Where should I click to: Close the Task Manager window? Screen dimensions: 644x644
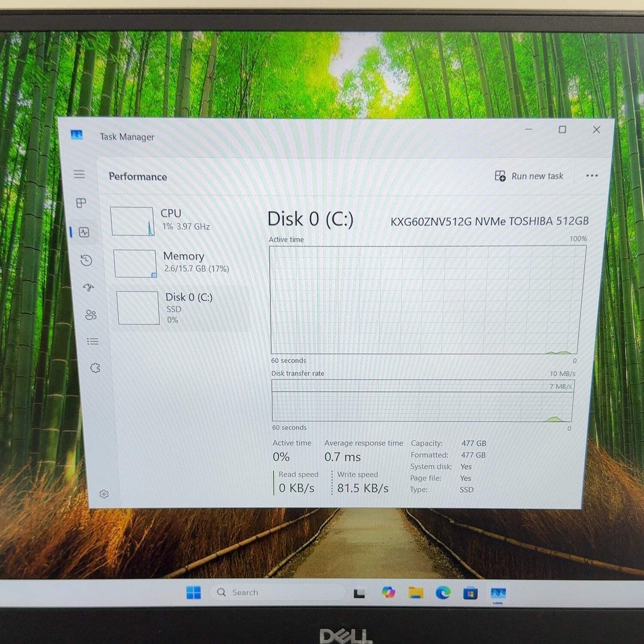pyautogui.click(x=596, y=129)
